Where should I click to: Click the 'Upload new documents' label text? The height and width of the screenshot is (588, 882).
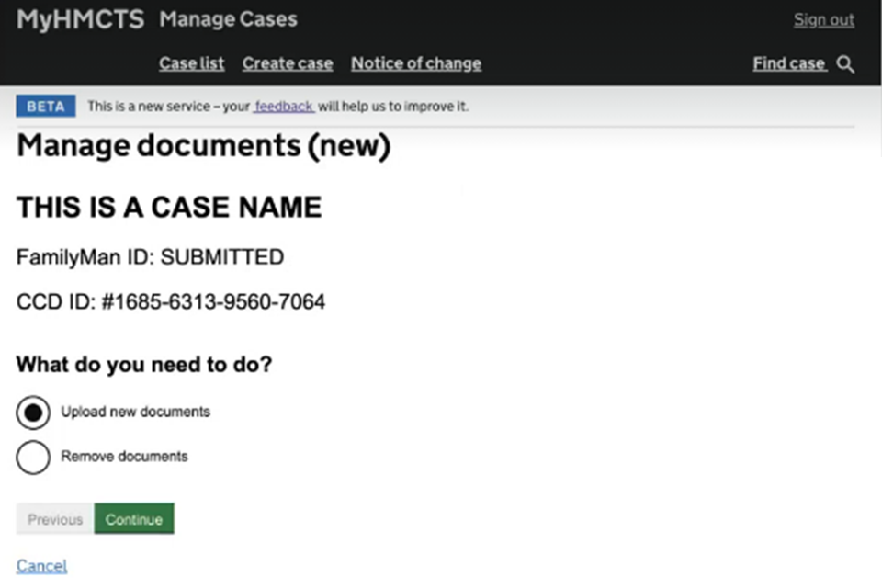pyautogui.click(x=135, y=412)
